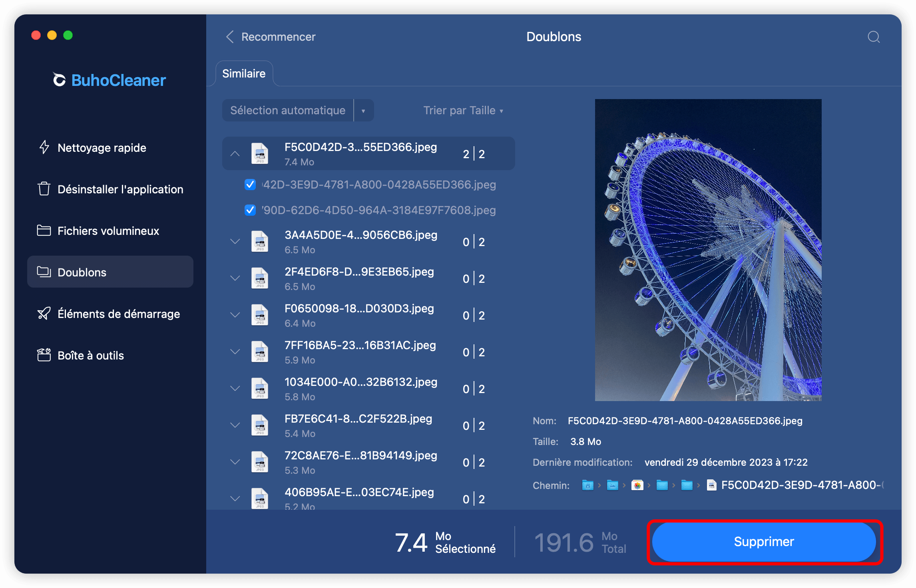Viewport: 916px width, 588px height.
Task: Click the fifth folder icon in Chemin path
Action: click(x=687, y=485)
